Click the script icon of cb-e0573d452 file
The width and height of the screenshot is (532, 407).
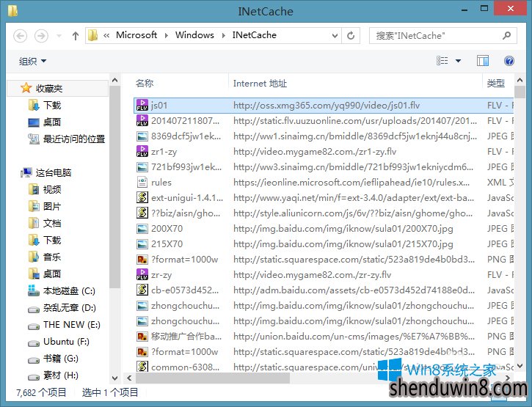tap(142, 290)
